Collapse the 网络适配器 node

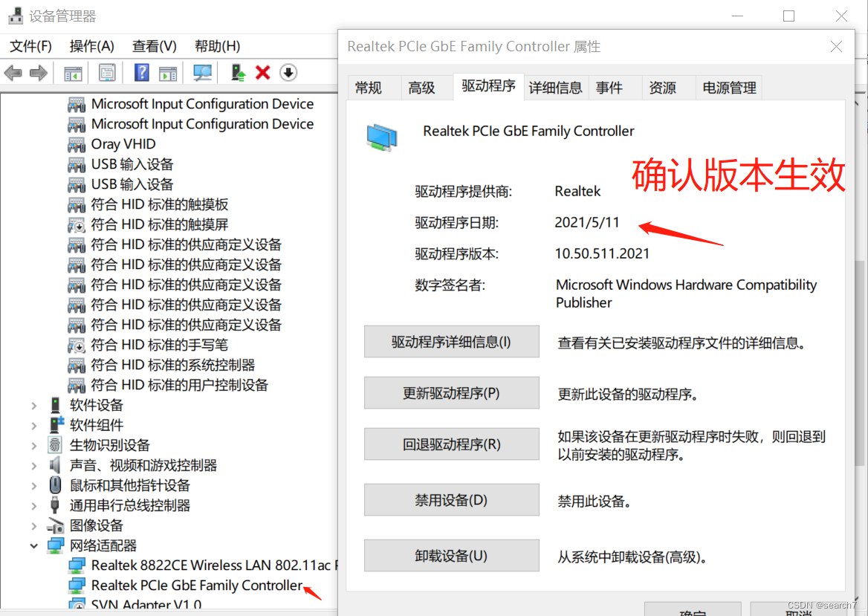[34, 546]
